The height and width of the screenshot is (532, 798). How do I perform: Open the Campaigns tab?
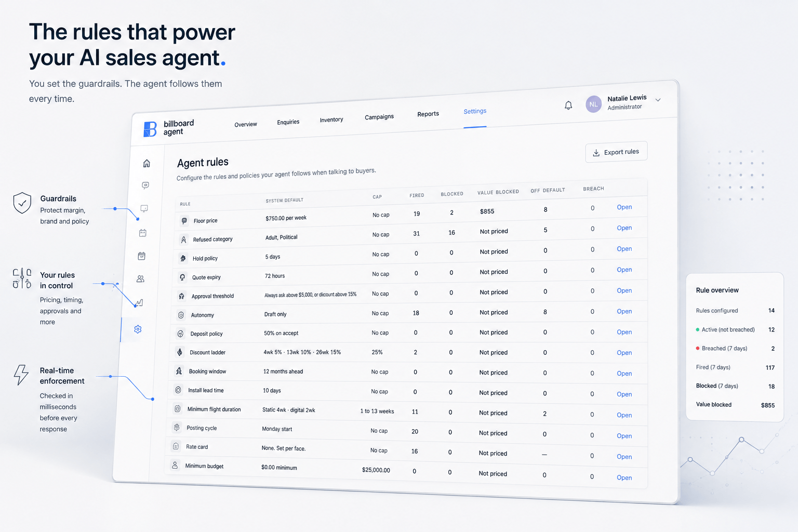379,117
